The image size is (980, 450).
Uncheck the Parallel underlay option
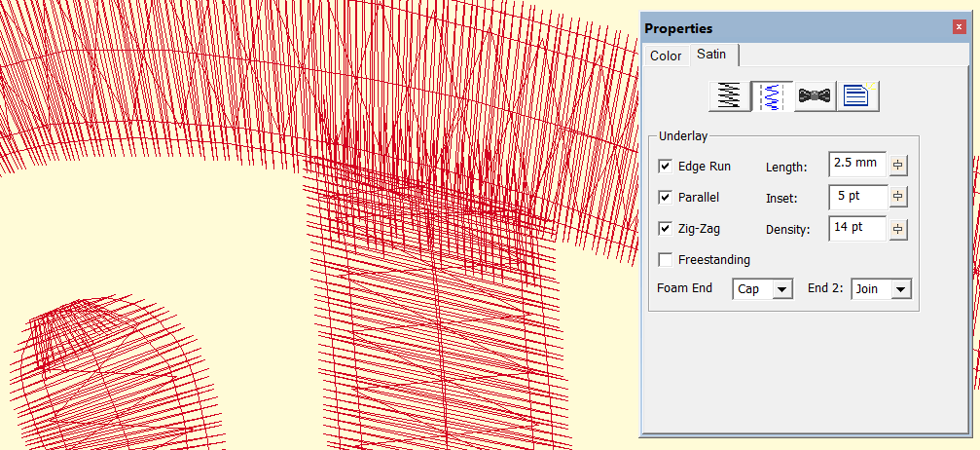pyautogui.click(x=666, y=198)
